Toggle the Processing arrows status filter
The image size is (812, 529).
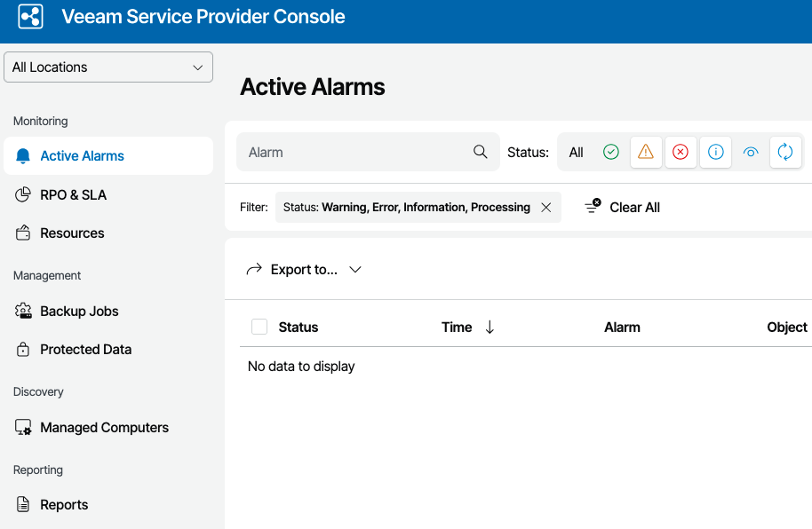pyautogui.click(x=785, y=152)
